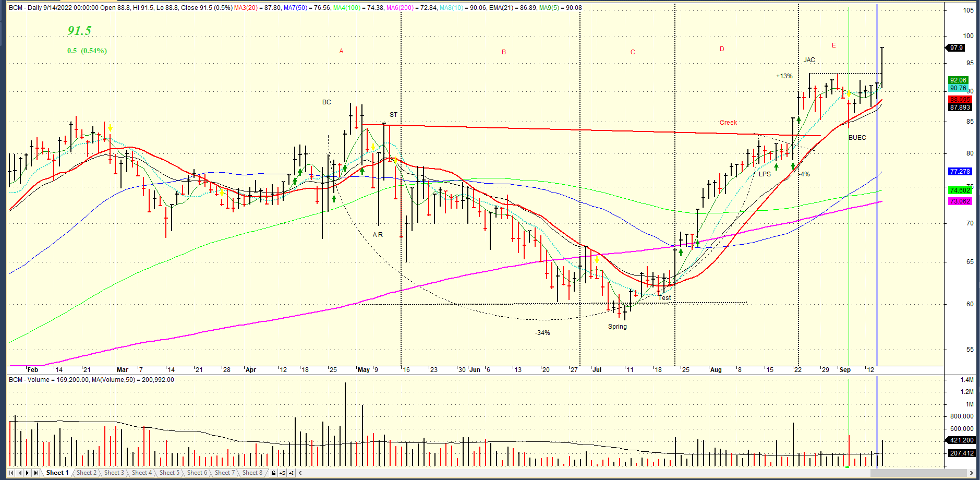Open the Sheet 5 tab
This screenshot has width=980, height=480.
(169, 473)
